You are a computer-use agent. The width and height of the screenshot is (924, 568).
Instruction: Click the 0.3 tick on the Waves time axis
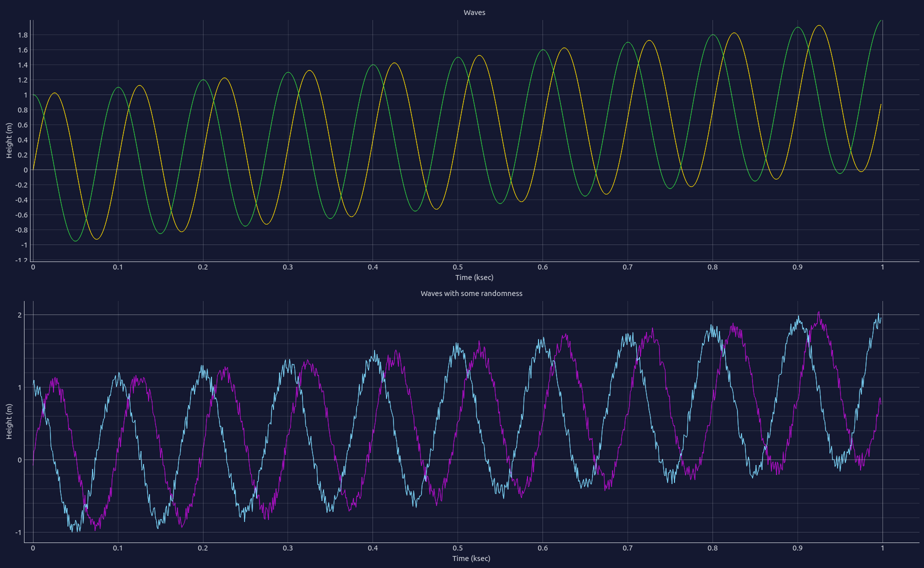pyautogui.click(x=288, y=267)
